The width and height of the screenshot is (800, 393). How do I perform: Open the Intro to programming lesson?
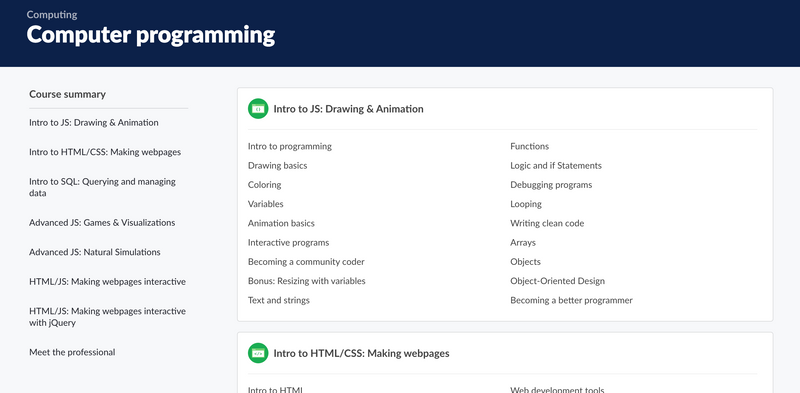point(290,146)
